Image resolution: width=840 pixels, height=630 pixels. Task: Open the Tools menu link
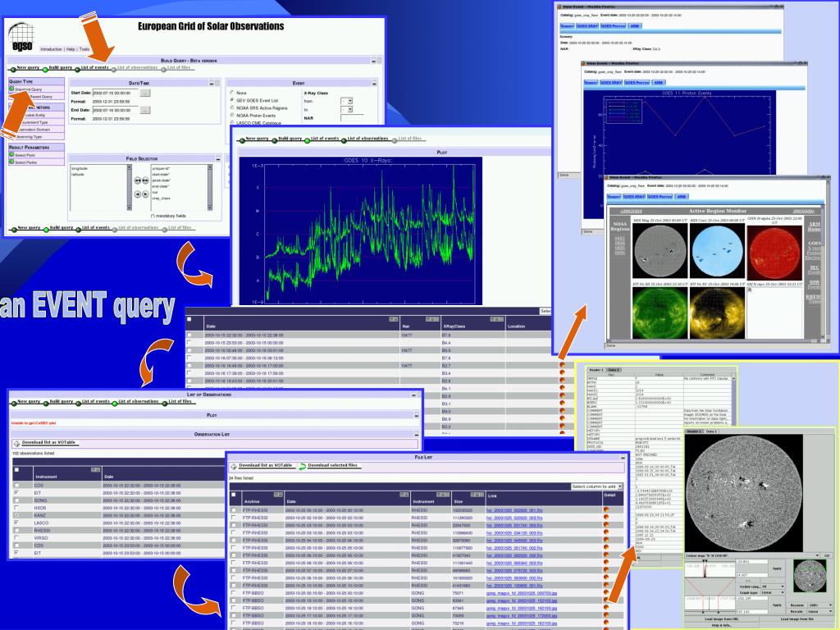pos(84,49)
